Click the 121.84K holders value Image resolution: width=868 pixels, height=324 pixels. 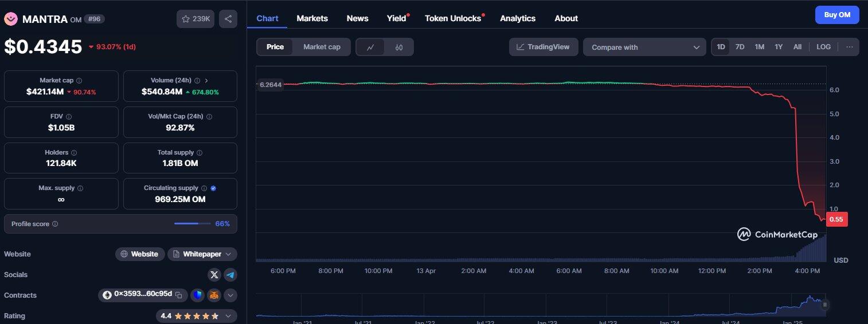click(61, 163)
